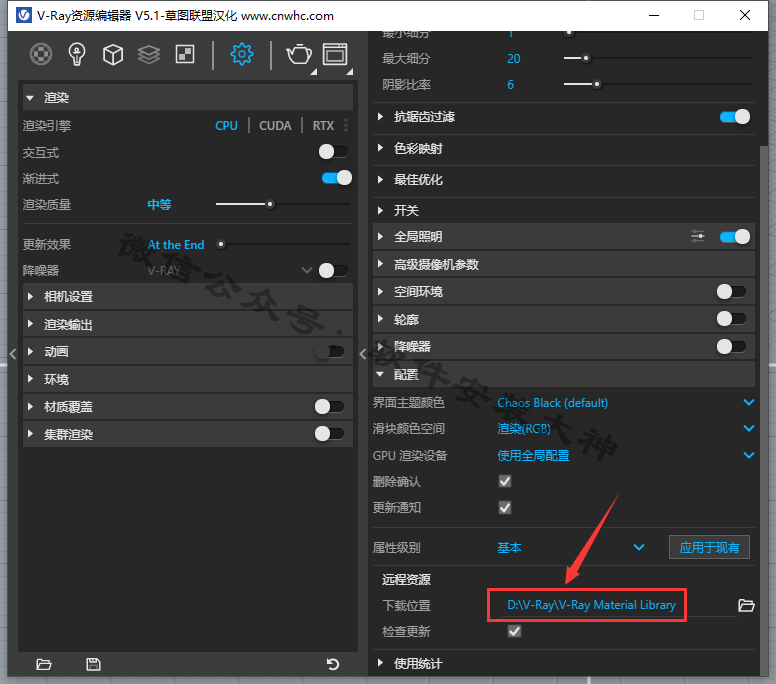Select the Settings gear icon

pyautogui.click(x=242, y=54)
